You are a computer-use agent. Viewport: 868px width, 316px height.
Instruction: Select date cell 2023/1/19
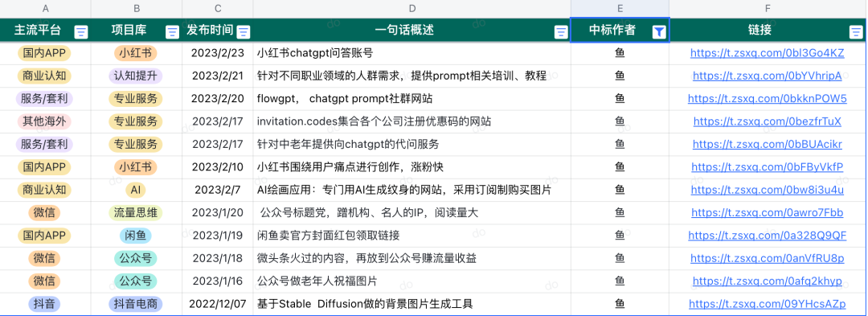point(218,236)
